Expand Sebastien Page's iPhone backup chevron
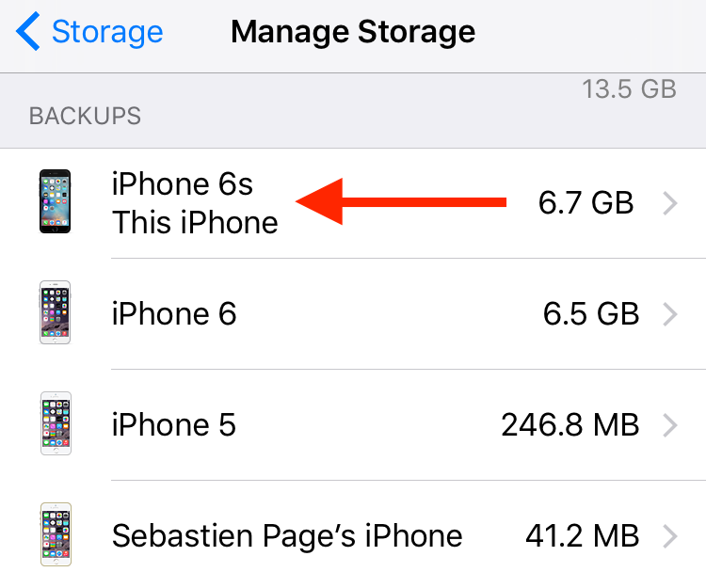 tap(670, 536)
